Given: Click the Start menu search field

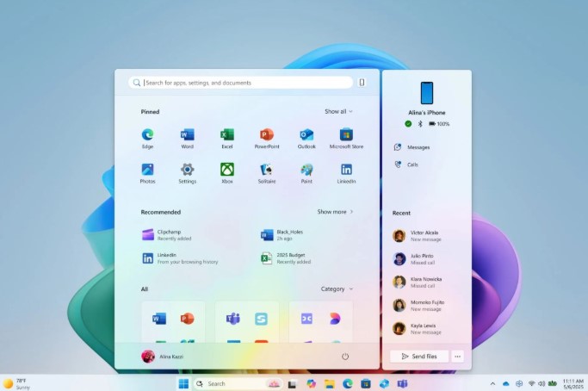Looking at the screenshot, I should click(x=240, y=83).
